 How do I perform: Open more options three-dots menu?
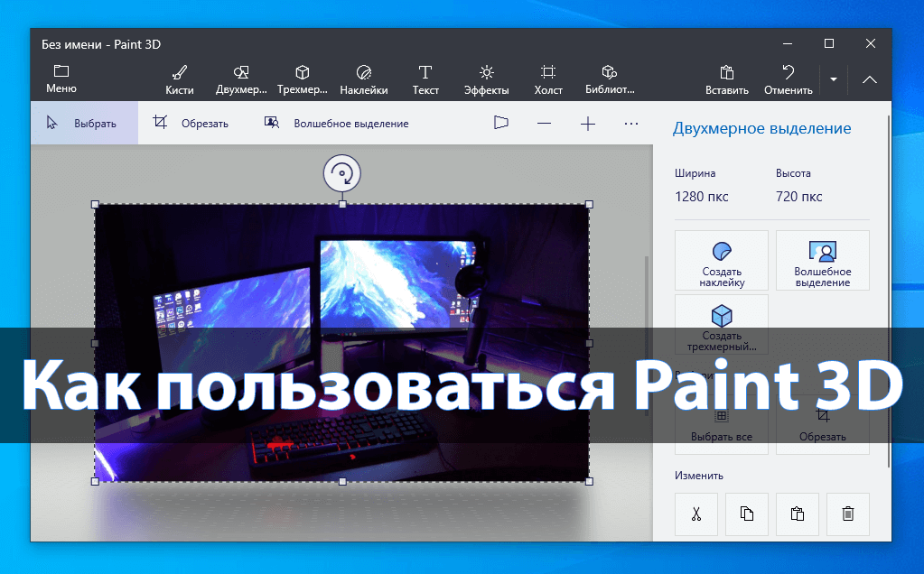click(631, 124)
